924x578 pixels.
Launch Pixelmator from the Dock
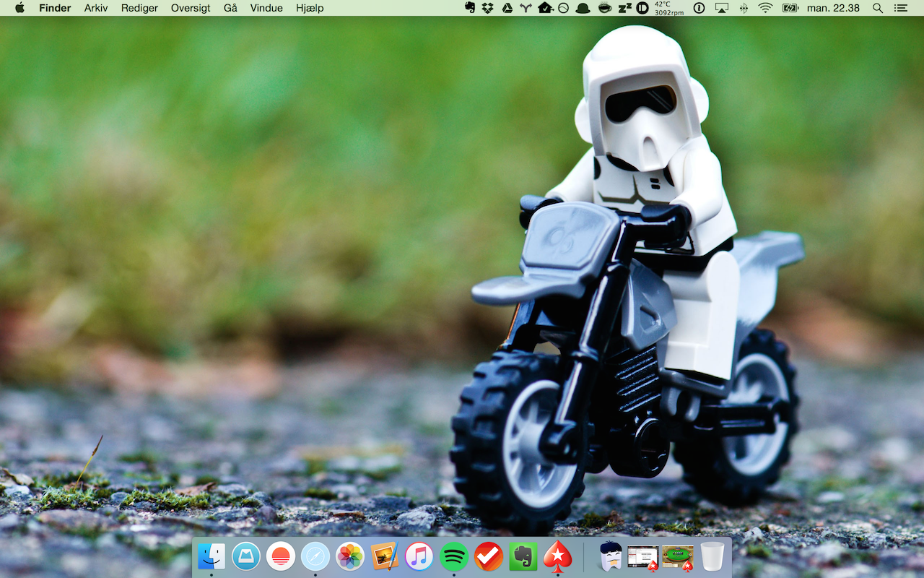(x=385, y=556)
